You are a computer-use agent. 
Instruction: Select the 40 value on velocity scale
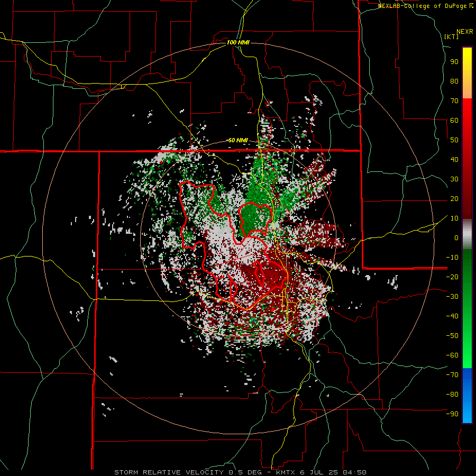[x=454, y=160]
